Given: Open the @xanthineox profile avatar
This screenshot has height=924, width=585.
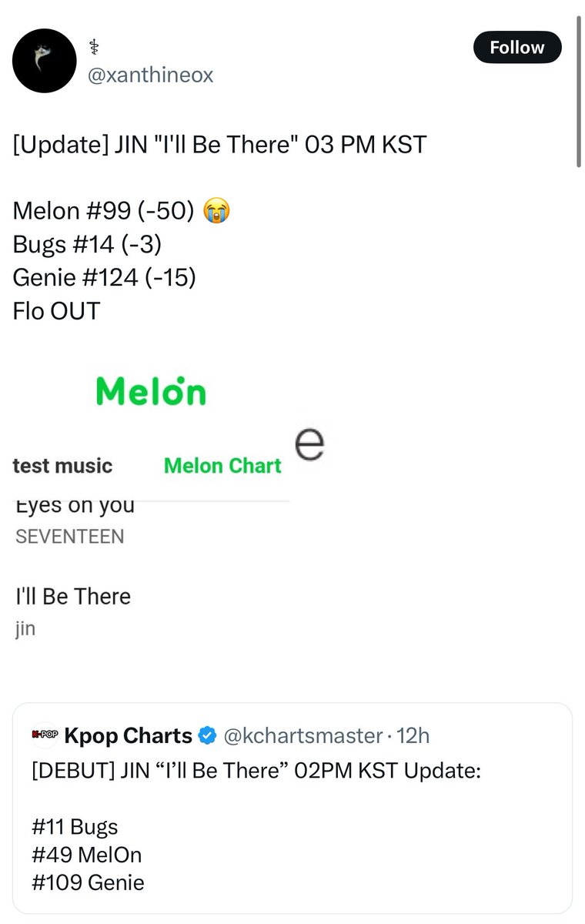Looking at the screenshot, I should pyautogui.click(x=45, y=61).
